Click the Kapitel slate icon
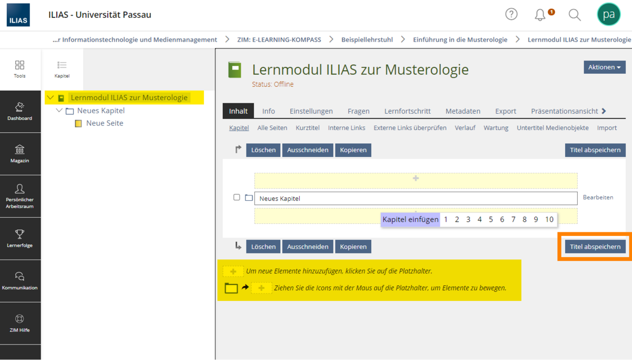 pos(62,69)
